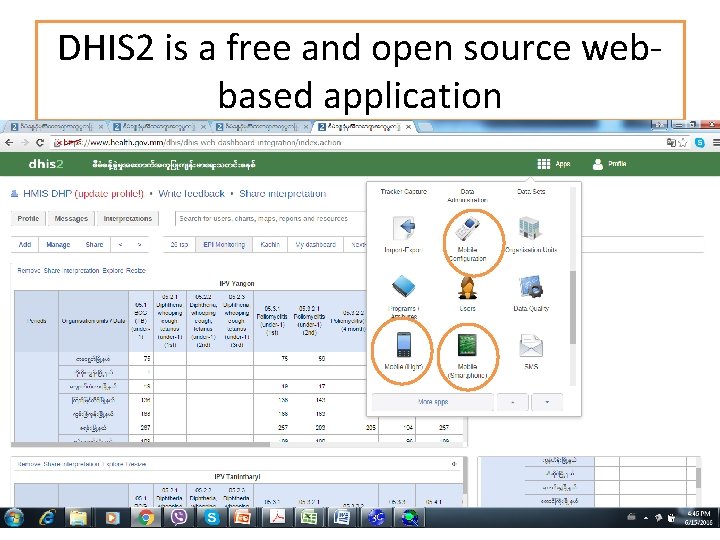Click the next dashboards '>' arrow
The image size is (720, 540).
click(139, 245)
